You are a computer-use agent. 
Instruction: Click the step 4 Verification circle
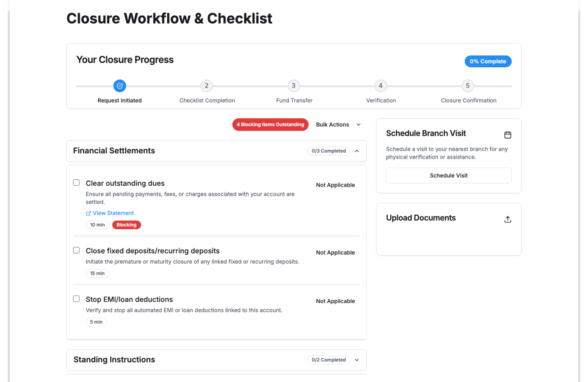pos(381,86)
